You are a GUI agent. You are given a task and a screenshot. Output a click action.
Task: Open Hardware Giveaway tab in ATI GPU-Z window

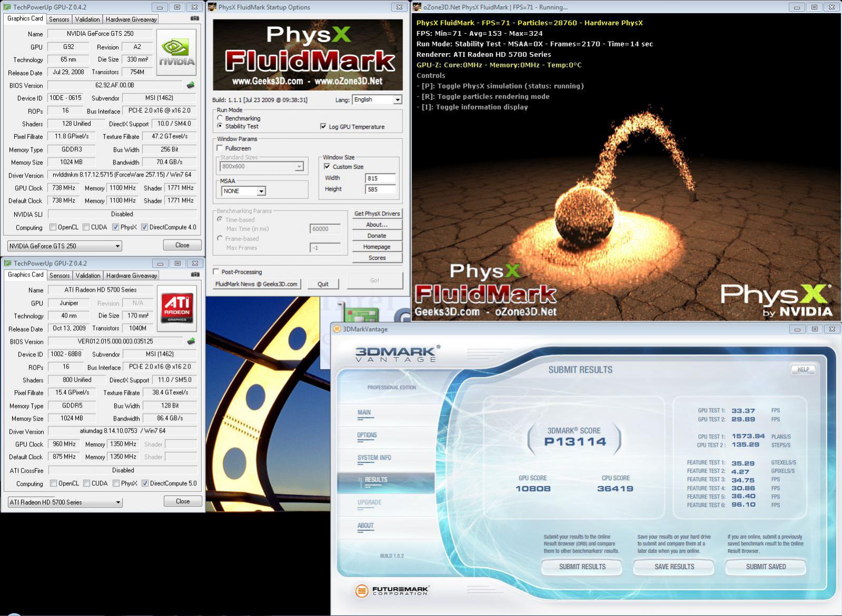click(132, 275)
